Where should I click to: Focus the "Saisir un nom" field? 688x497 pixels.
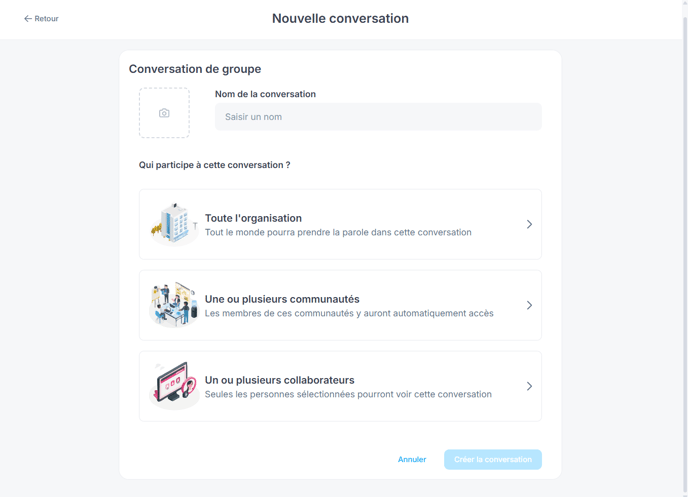378,117
